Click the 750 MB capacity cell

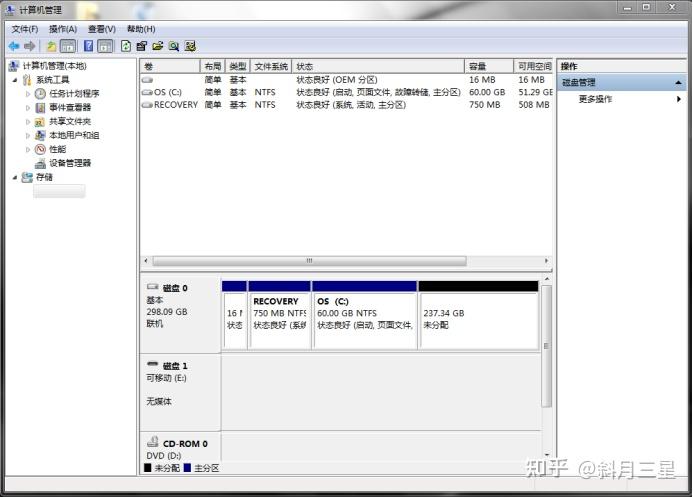[x=484, y=105]
